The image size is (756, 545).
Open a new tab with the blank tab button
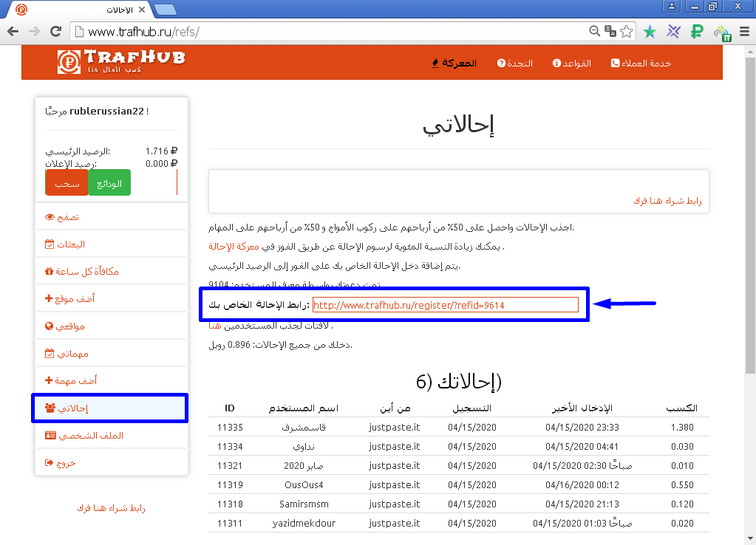[166, 10]
